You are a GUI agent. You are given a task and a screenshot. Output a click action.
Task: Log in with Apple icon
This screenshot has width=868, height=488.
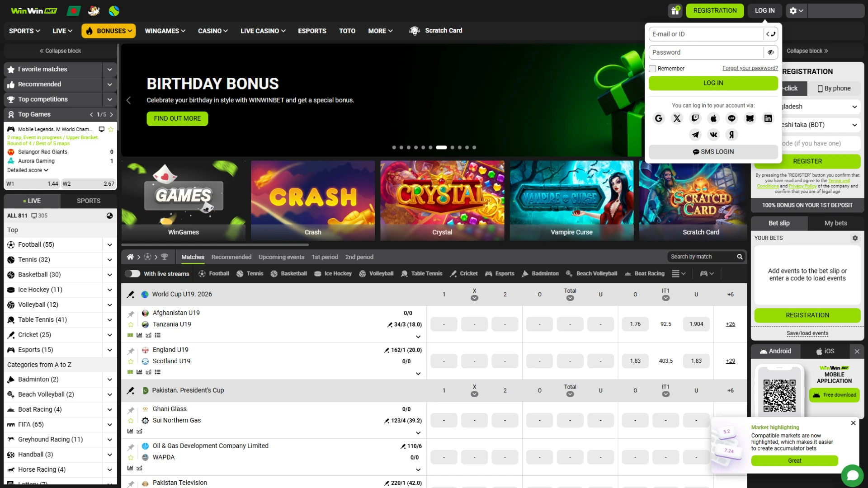coord(713,118)
